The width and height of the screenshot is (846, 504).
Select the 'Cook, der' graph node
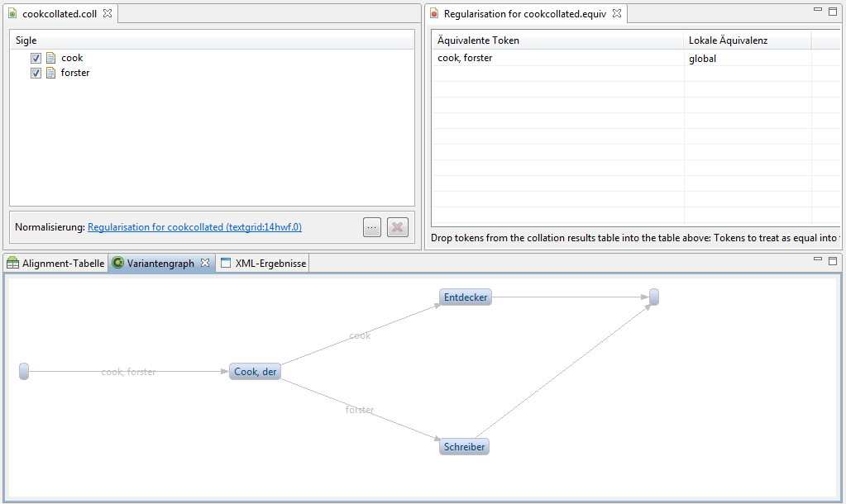point(256,372)
